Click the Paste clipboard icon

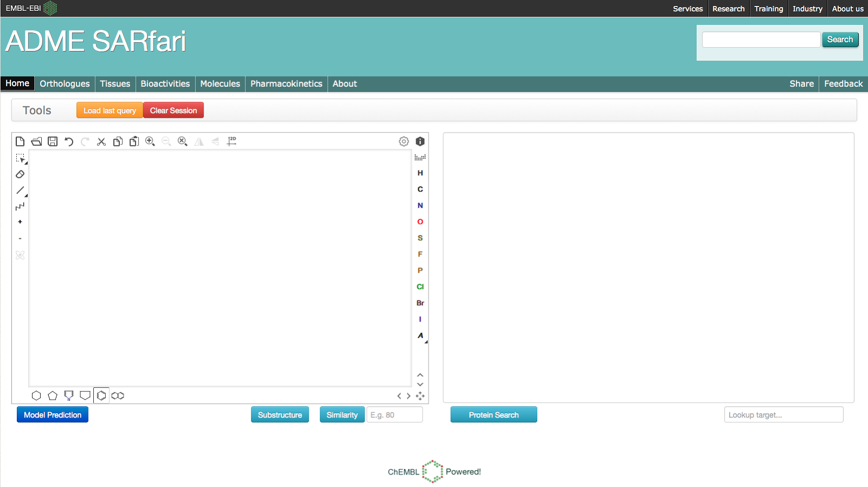coord(134,142)
